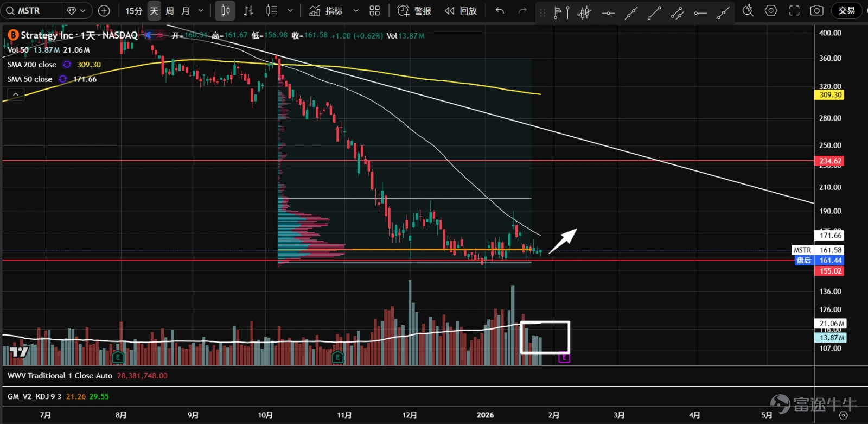Screen dimensions: 868x424
Task: Take a chart snapshot with camera icon
Action: (816, 11)
